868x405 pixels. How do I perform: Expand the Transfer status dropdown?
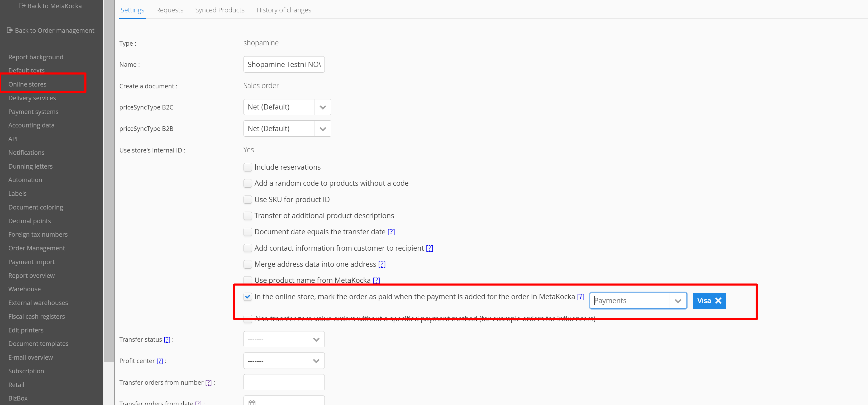pyautogui.click(x=316, y=340)
